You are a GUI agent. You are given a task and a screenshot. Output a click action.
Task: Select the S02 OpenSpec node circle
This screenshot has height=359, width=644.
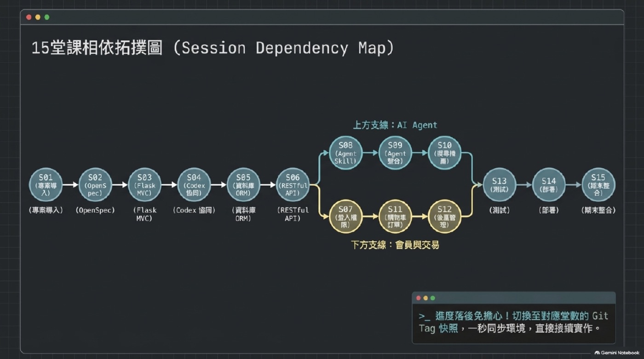[x=95, y=185]
